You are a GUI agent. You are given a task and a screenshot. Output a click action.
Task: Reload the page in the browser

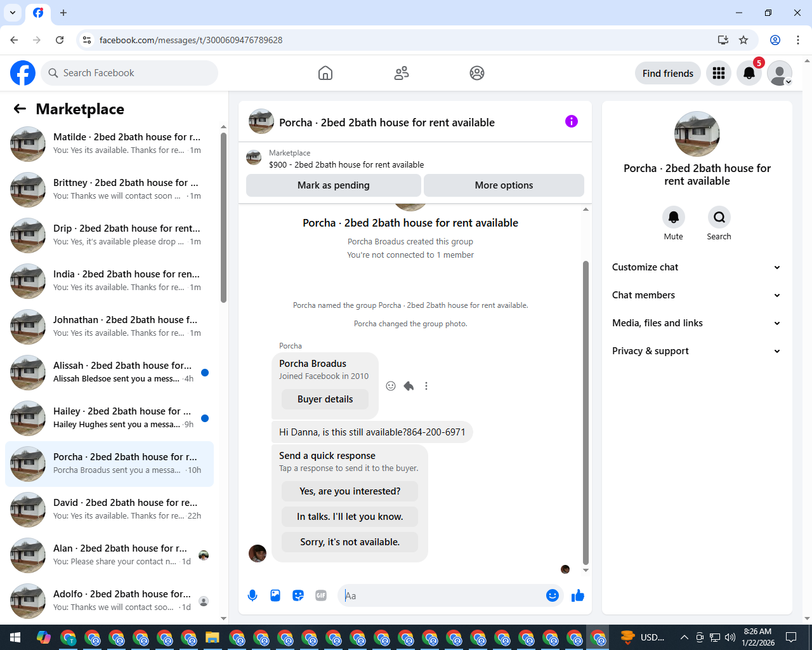[60, 40]
